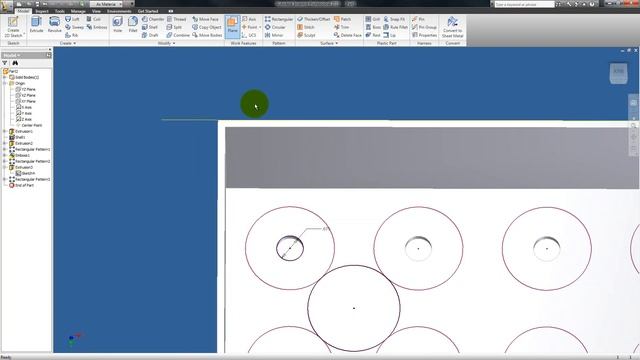Image resolution: width=640 pixels, height=360 pixels.
Task: Open the Thicken/Offset surface tool
Action: tap(314, 19)
